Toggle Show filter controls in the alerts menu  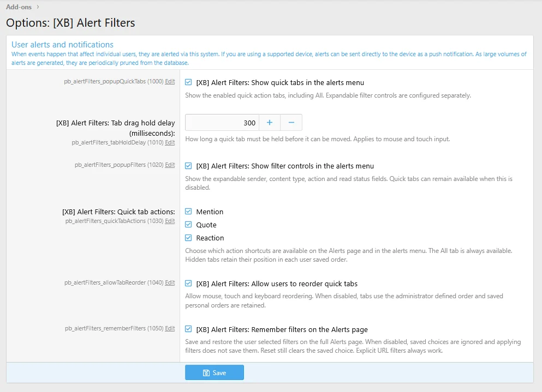(188, 166)
